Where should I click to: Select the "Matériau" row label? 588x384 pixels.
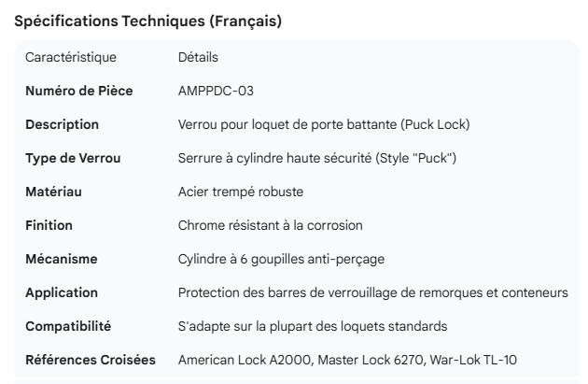pos(56,192)
